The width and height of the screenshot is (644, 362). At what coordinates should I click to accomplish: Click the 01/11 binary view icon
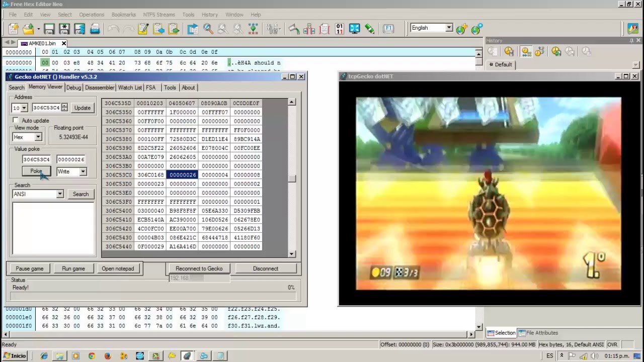point(339,29)
